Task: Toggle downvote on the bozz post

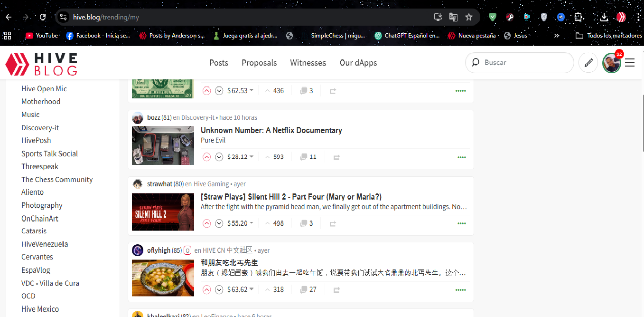Action: (219, 157)
